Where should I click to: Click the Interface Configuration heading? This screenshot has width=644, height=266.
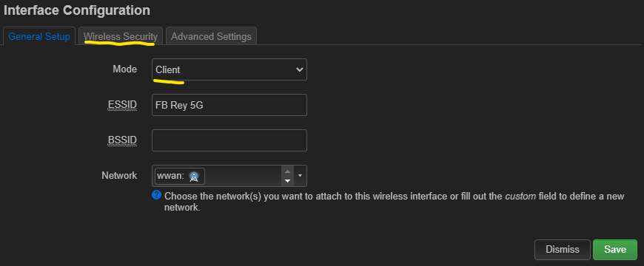click(x=77, y=10)
